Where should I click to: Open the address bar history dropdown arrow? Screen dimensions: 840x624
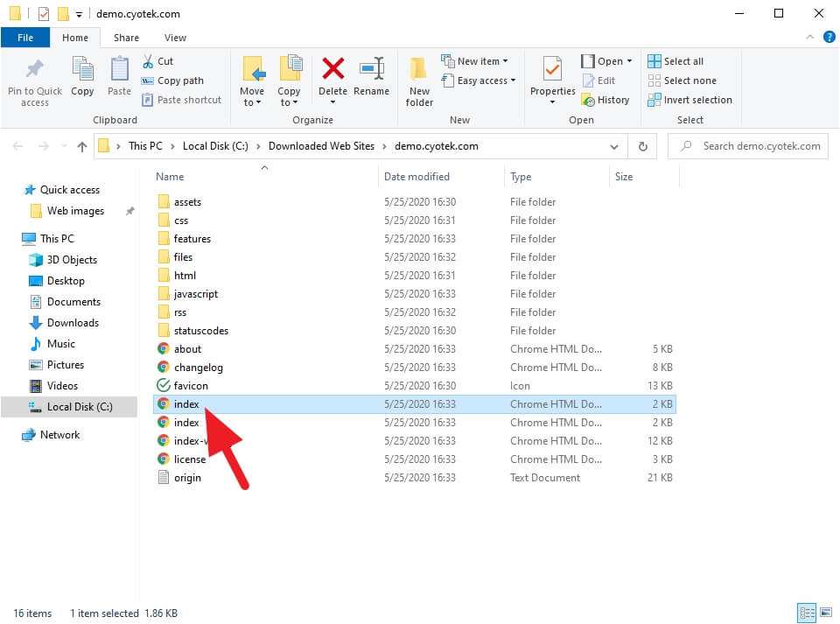(x=615, y=146)
